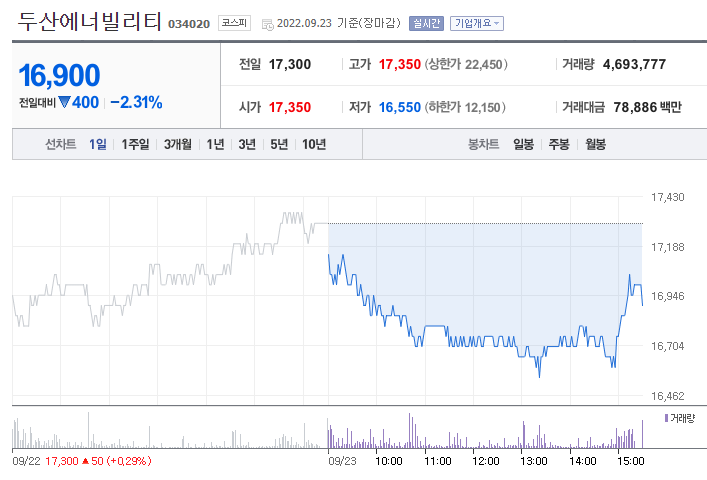This screenshot has width=707, height=480.
Task: Click the 저가 value 16,550
Action: tap(399, 107)
